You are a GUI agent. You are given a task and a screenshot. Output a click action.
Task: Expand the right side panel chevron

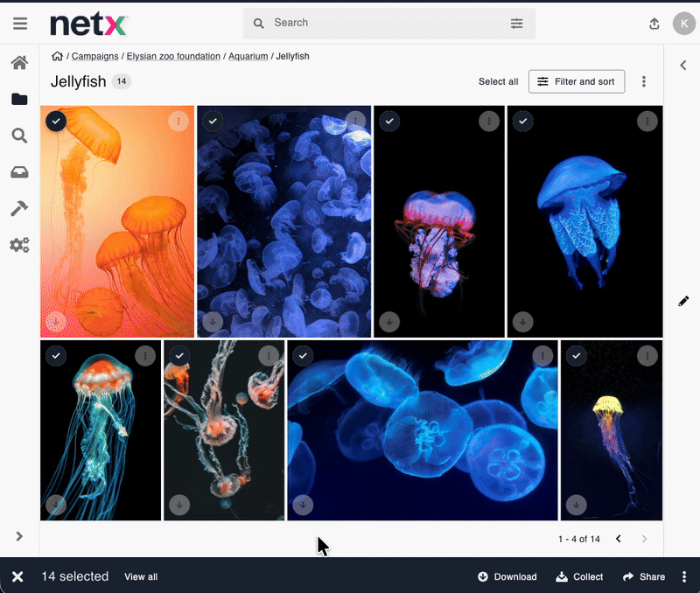[683, 65]
